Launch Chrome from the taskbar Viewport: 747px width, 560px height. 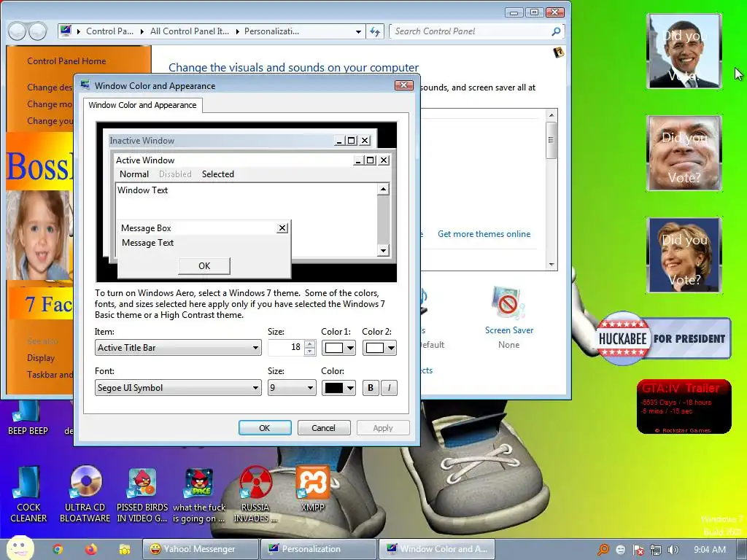[x=58, y=549]
